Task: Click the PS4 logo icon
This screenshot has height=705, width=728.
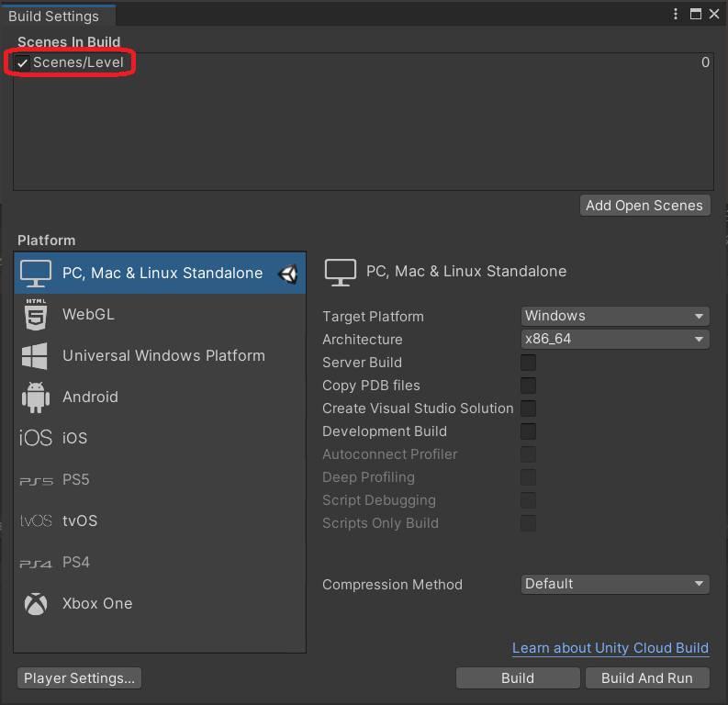Action: pos(36,564)
